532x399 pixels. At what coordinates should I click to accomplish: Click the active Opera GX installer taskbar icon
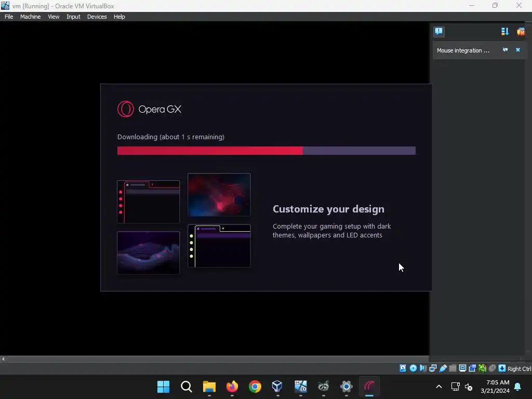[369, 387]
